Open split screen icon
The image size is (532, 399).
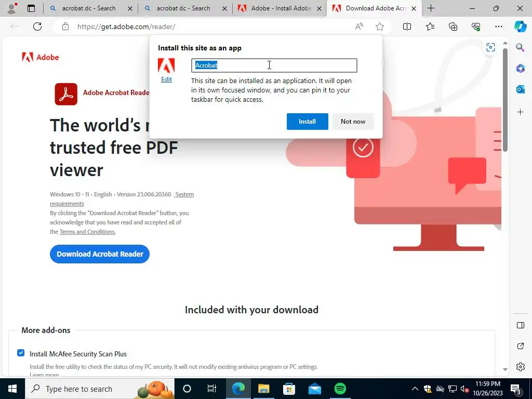407,26
